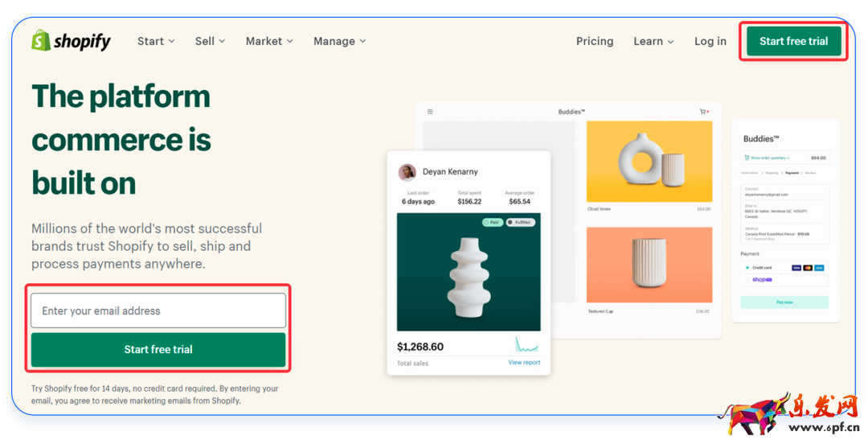Screen dimensions: 868x444
Task: Open the Pricing page
Action: (595, 41)
